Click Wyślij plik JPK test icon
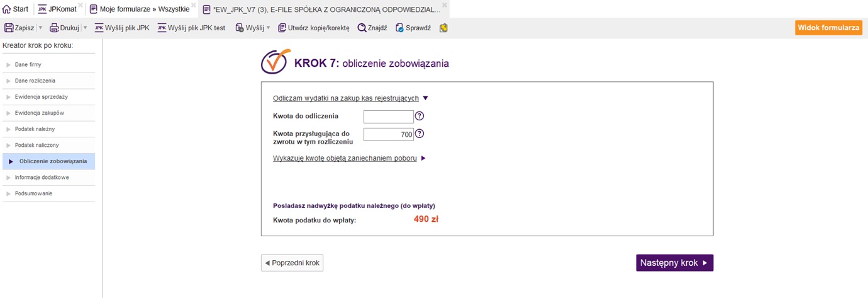 click(162, 28)
